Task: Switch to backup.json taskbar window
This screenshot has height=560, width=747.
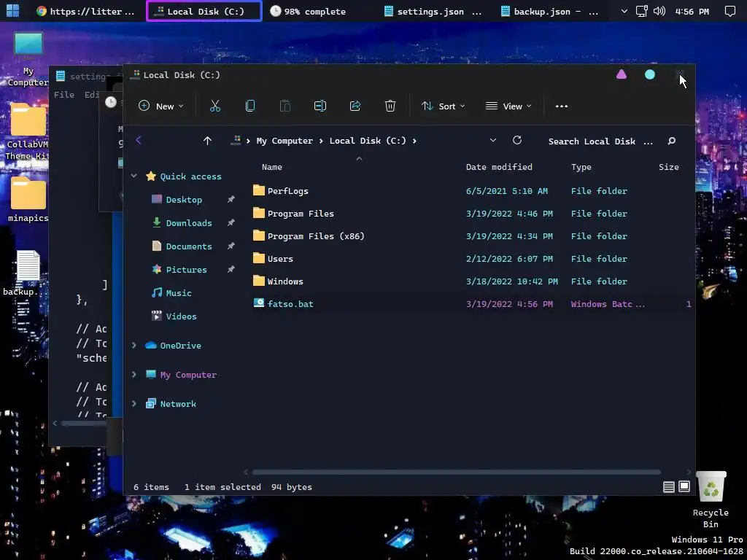Action: (x=551, y=11)
